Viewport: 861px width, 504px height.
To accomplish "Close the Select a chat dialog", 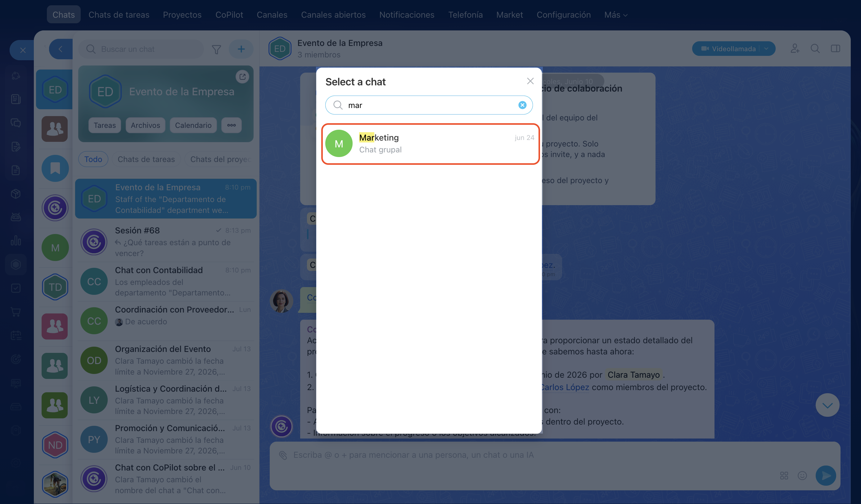I will click(530, 81).
